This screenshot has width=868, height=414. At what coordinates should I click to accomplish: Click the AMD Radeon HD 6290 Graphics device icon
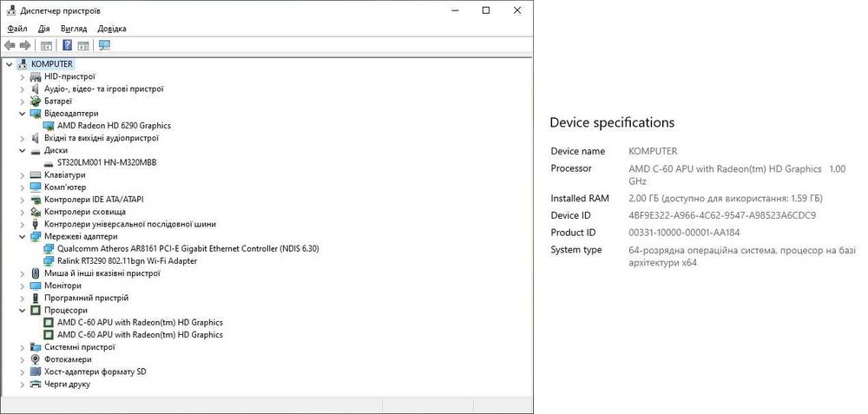click(49, 126)
